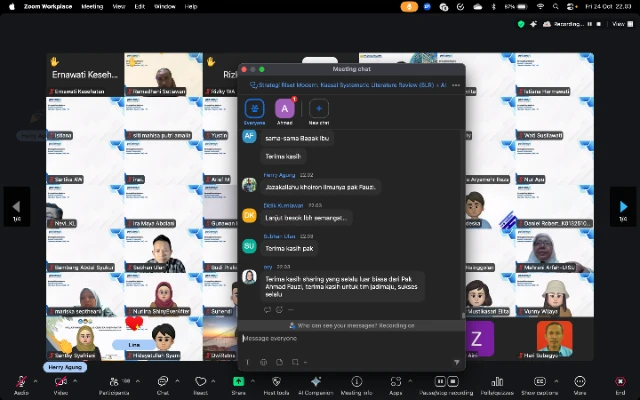Click sender name Herry Agung in chat
This screenshot has width=640, height=400.
(279, 175)
